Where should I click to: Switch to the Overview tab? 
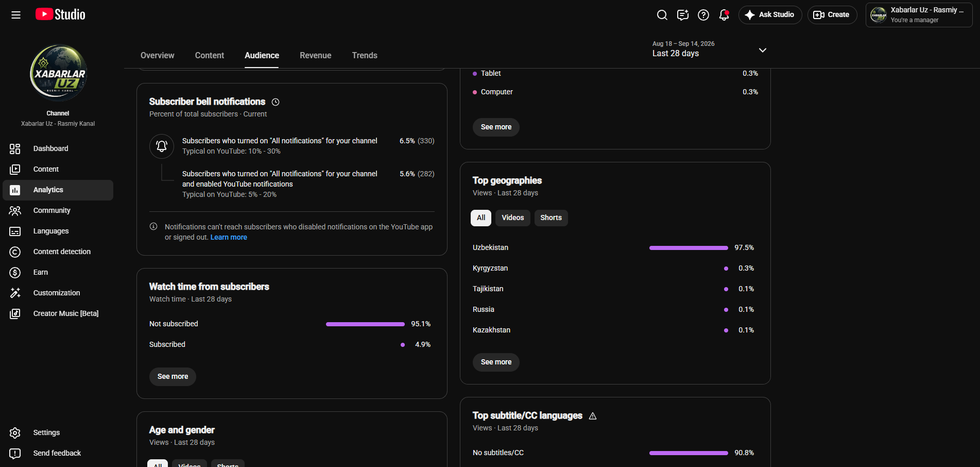point(158,55)
